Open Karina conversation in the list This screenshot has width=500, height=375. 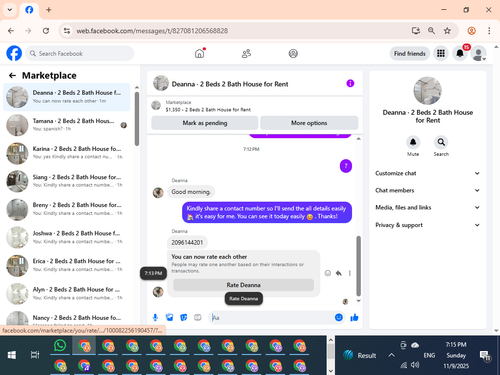tap(66, 153)
